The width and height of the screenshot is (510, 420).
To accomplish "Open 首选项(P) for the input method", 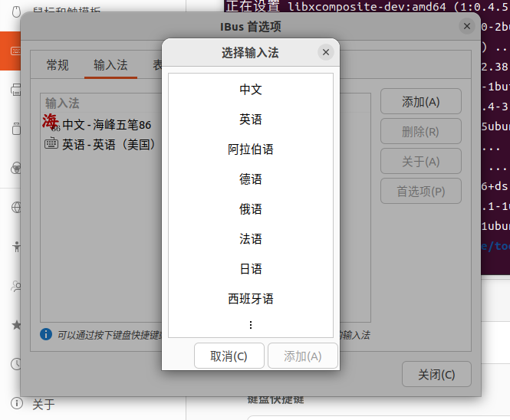I will (421, 191).
